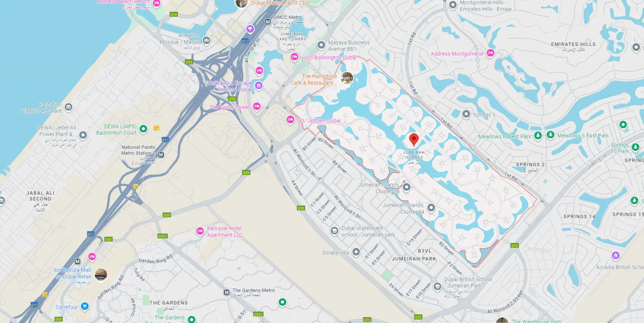Select the Dubai skateboard school marker
The image size is (644, 323).
point(334,231)
